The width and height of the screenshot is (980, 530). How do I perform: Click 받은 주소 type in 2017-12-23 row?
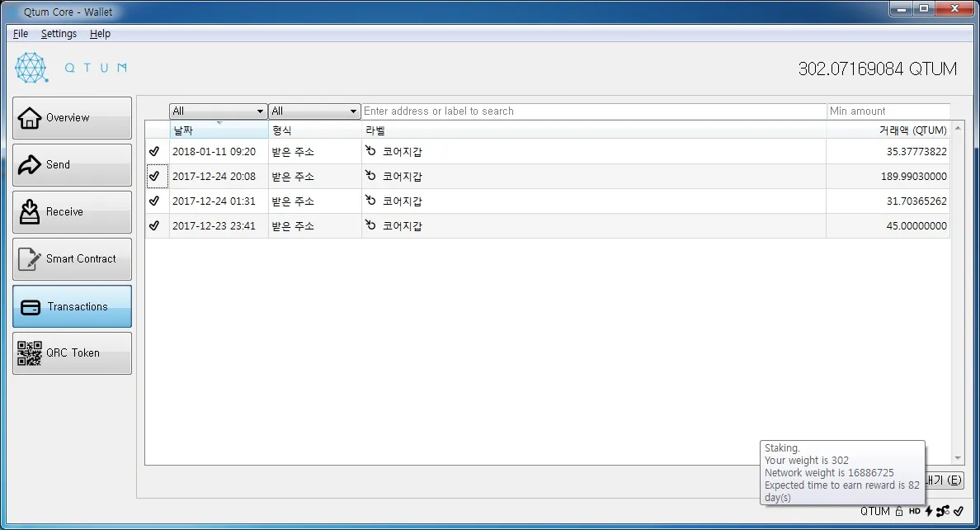click(293, 226)
